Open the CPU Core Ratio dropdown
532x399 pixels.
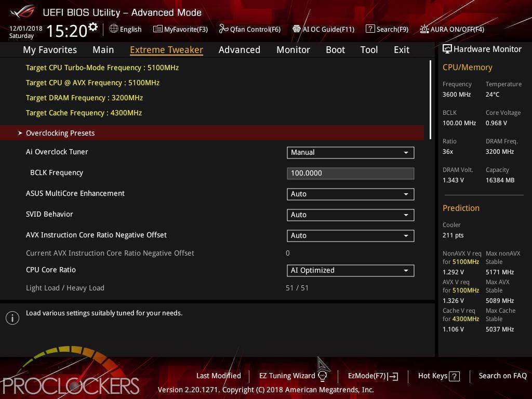(x=351, y=270)
